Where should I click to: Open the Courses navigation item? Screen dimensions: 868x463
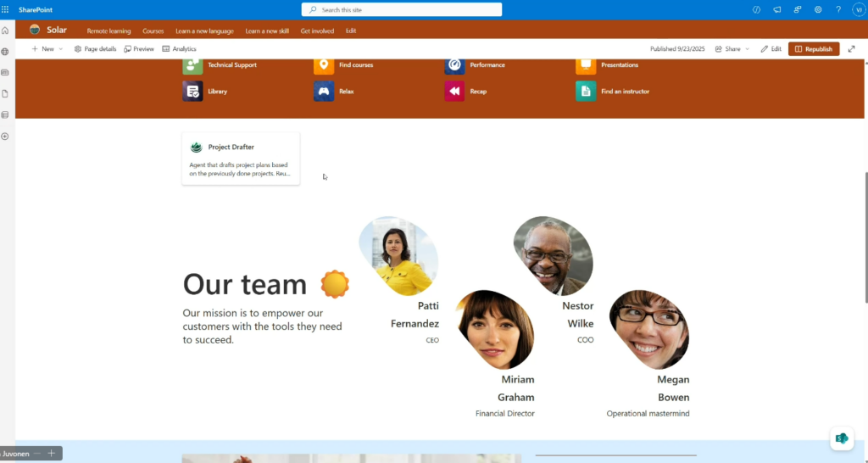coord(153,31)
